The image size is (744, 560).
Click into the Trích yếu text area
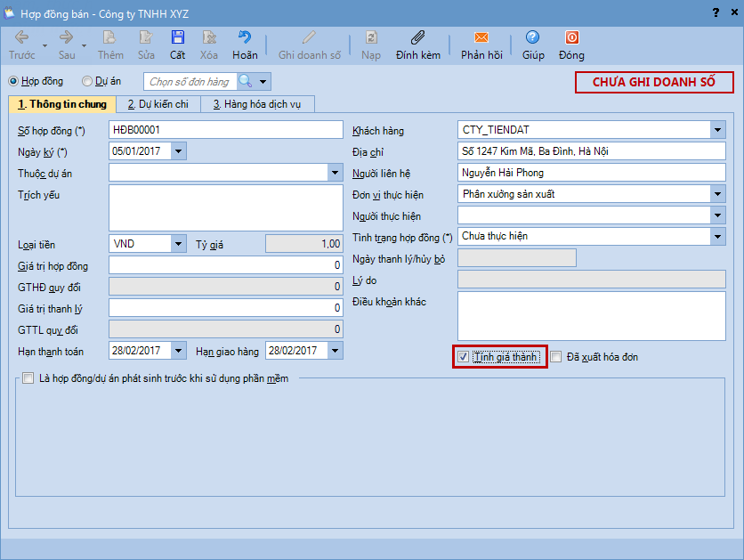[225, 207]
